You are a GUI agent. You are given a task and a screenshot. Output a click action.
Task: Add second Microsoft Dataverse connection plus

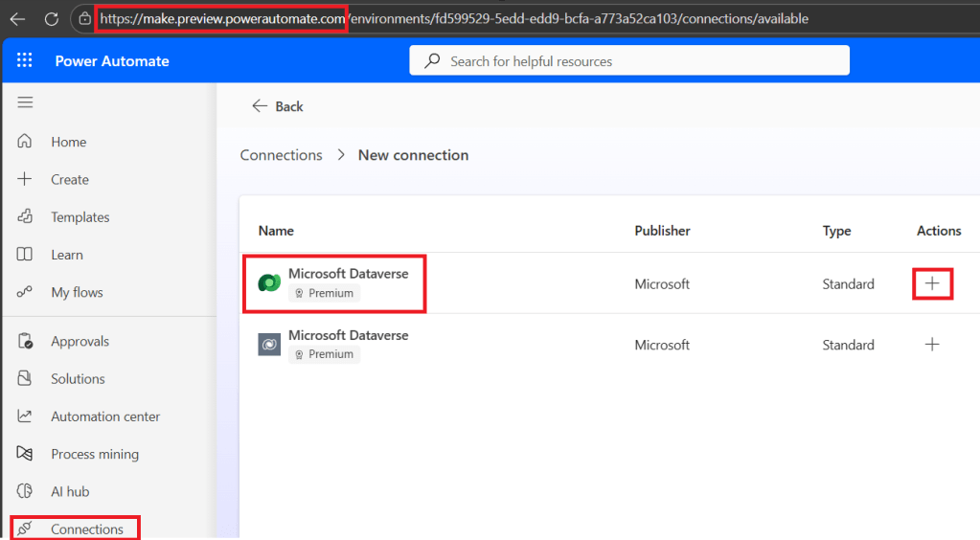pyautogui.click(x=931, y=345)
